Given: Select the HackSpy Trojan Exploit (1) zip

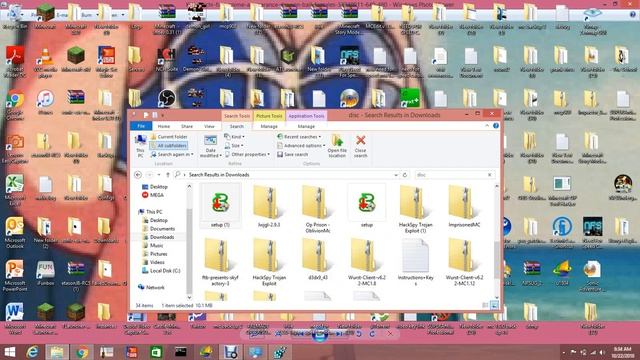Looking at the screenshot, I should pos(415,208).
